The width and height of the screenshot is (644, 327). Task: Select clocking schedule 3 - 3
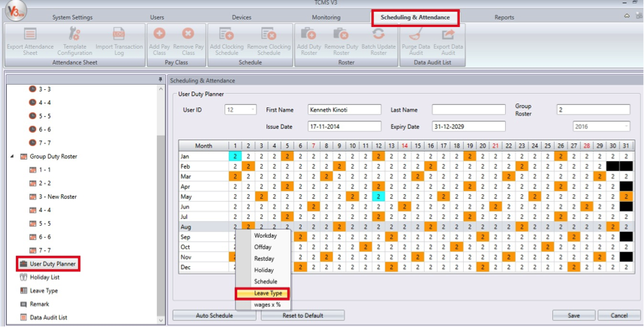tap(40, 89)
